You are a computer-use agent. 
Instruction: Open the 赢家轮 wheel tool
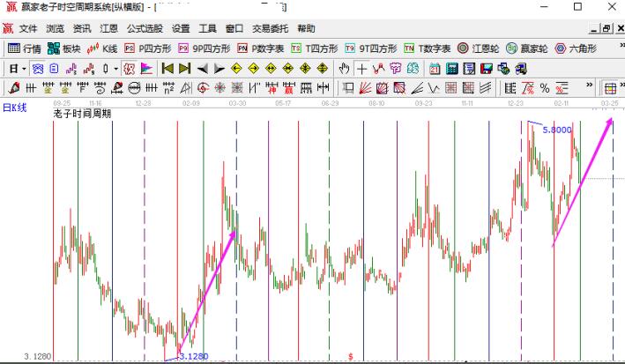click(526, 48)
